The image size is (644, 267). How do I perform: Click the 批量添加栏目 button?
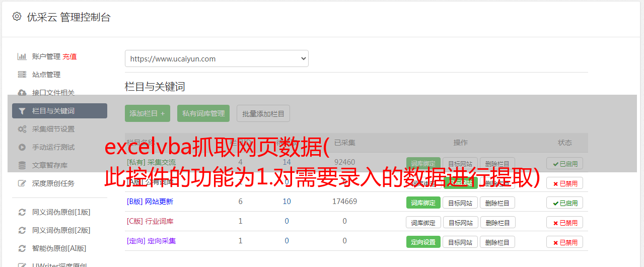click(263, 113)
